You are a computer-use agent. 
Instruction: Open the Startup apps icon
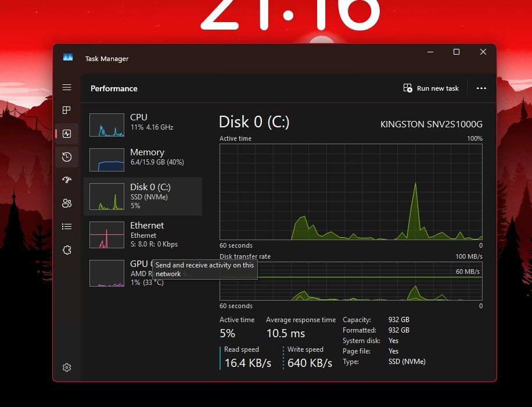[x=67, y=180]
